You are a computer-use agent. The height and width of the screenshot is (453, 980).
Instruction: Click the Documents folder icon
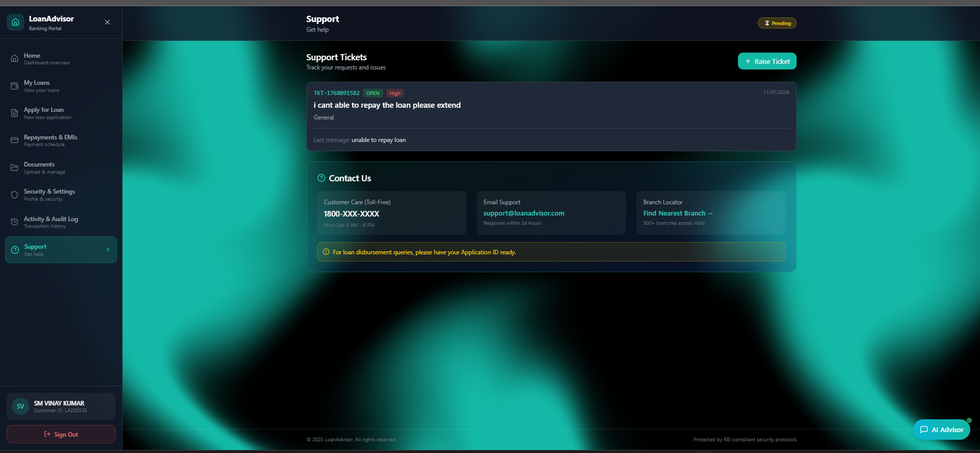[14, 168]
